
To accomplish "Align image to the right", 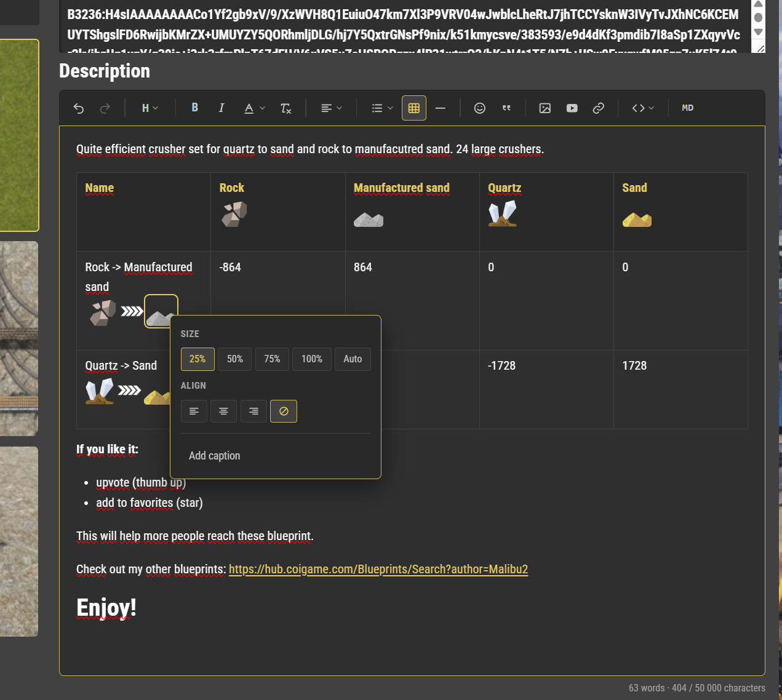I will point(253,411).
